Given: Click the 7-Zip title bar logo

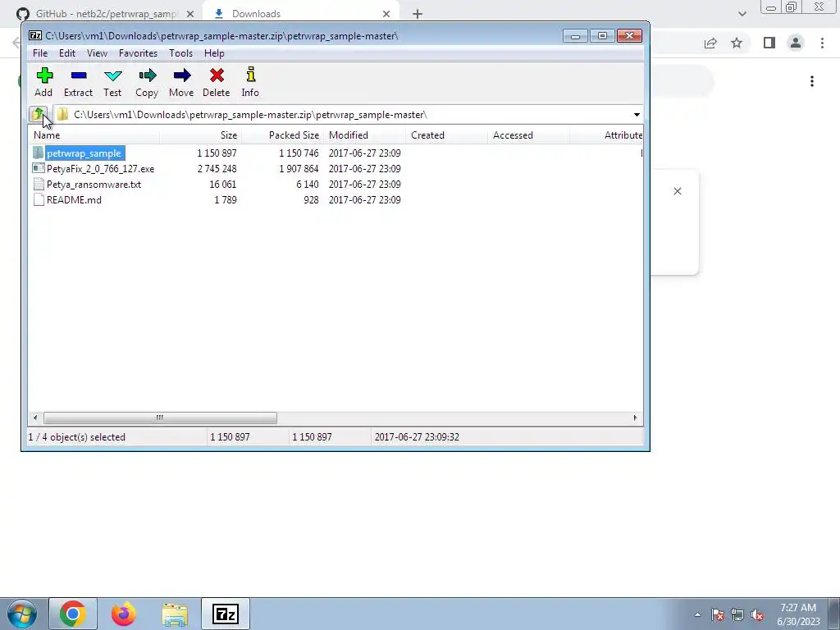Looking at the screenshot, I should (x=35, y=36).
